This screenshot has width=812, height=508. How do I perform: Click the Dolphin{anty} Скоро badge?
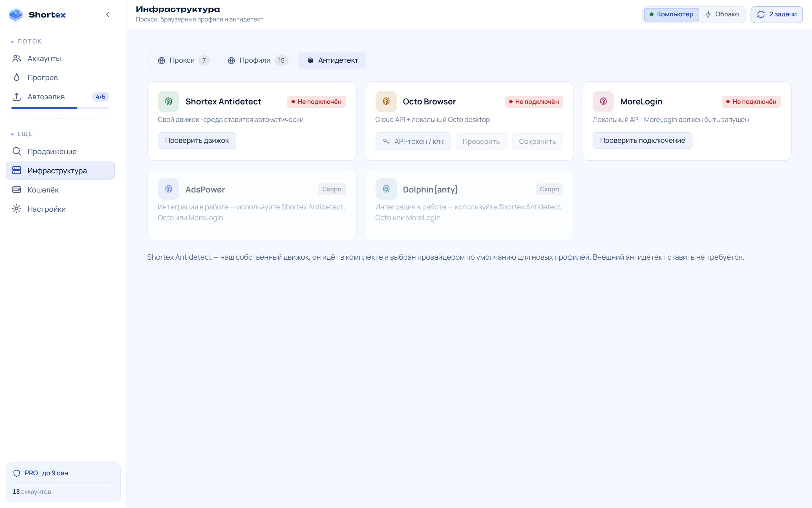(549, 189)
